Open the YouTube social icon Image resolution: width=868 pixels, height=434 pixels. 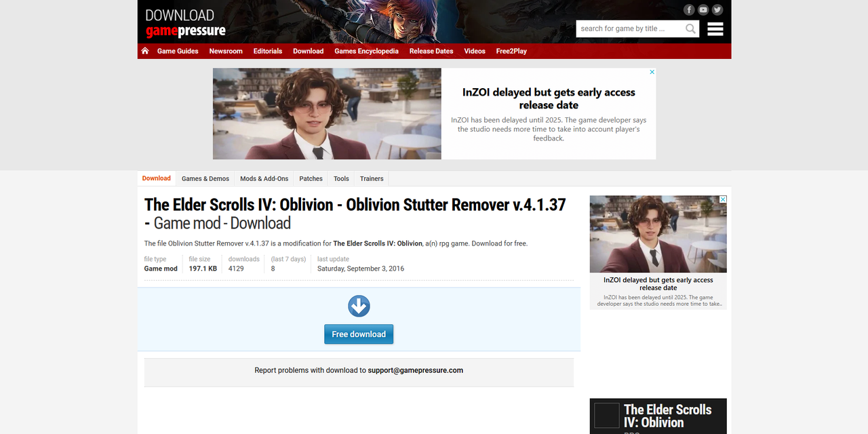(x=703, y=9)
